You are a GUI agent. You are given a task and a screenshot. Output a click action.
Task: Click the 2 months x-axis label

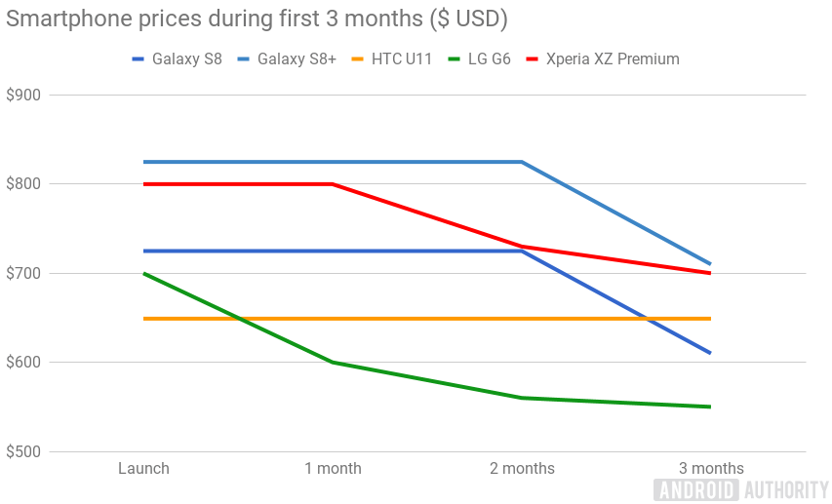[522, 469]
